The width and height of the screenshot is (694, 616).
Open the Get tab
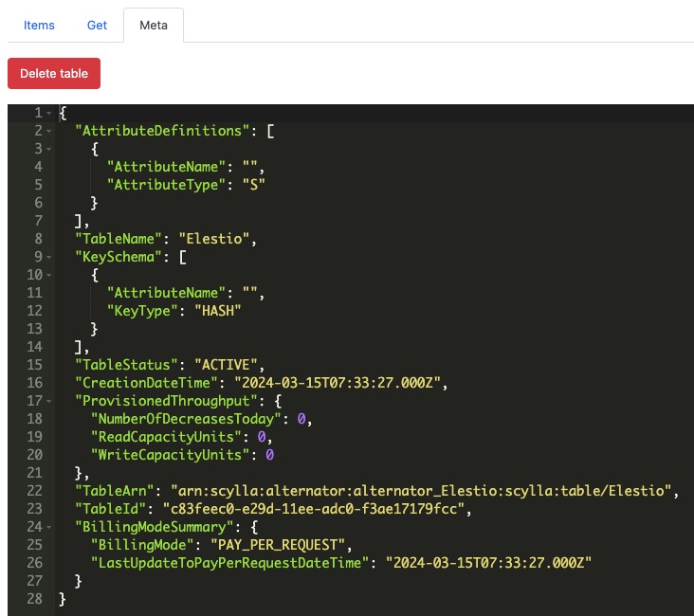click(x=97, y=26)
